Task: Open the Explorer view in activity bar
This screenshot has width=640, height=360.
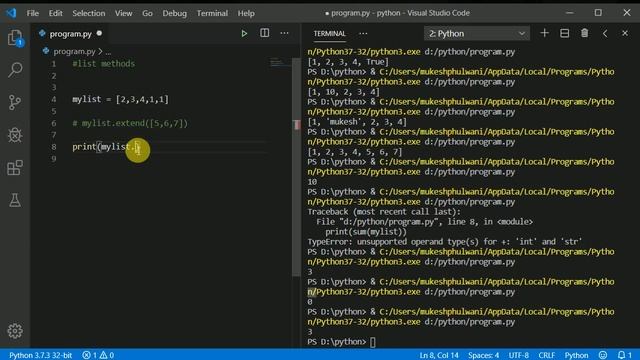Action: tap(15, 38)
